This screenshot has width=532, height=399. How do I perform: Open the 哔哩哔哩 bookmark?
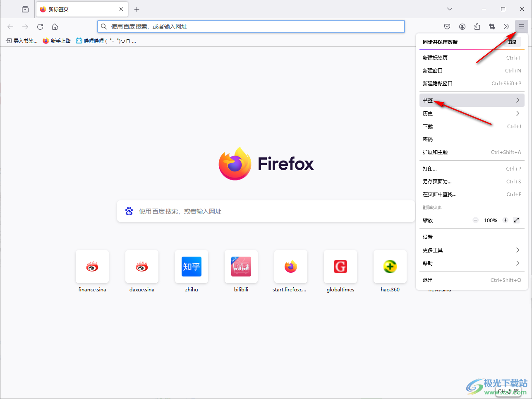tap(106, 41)
